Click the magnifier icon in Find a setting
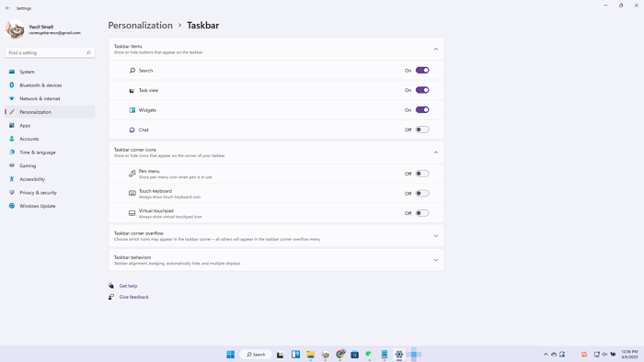This screenshot has height=362, width=644. pos(88,53)
